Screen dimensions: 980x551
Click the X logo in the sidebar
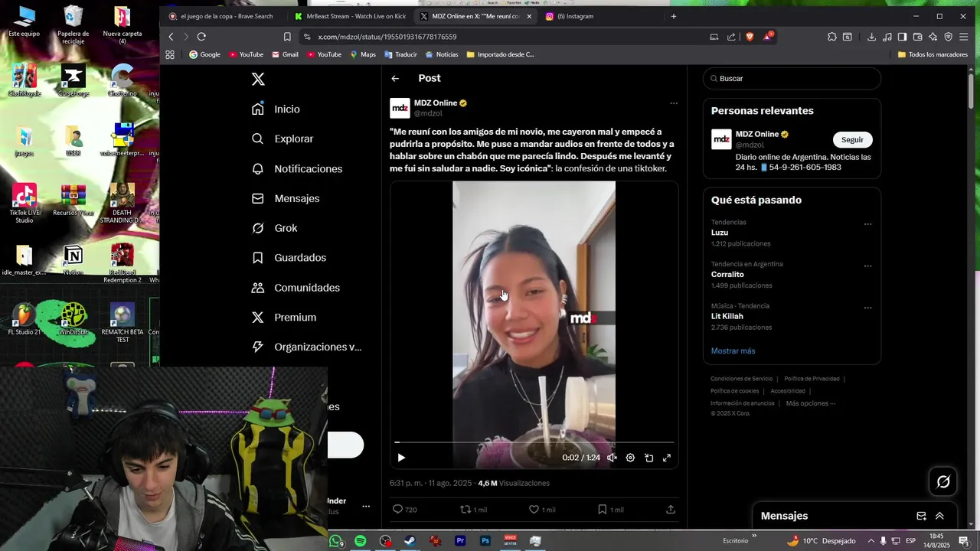[x=258, y=79]
